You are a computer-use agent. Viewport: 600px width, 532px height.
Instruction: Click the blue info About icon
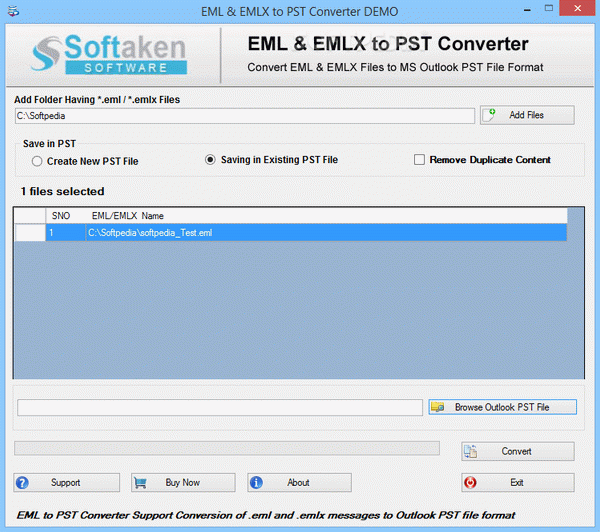coord(256,483)
